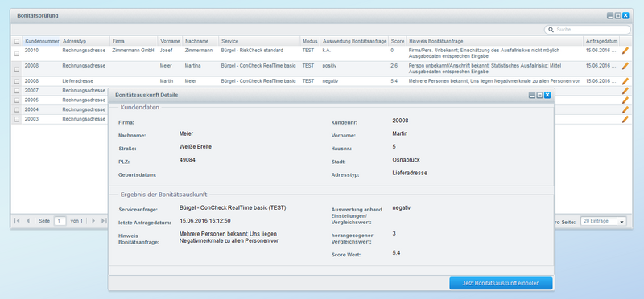
Task: Click the Firma column header
Action: pos(134,41)
